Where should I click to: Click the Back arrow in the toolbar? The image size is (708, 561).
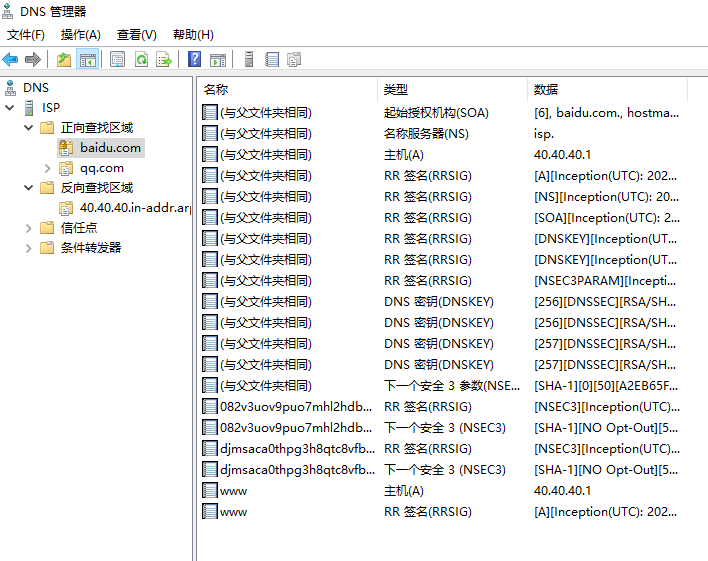(10, 59)
